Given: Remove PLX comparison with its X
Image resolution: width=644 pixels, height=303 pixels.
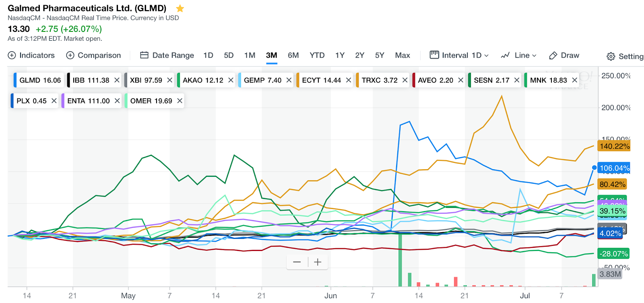Looking at the screenshot, I should tap(54, 101).
